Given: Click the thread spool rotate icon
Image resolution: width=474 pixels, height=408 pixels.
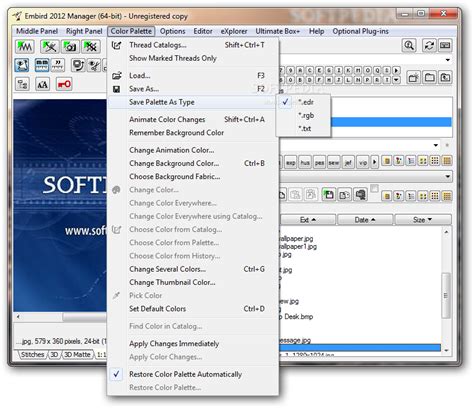Looking at the screenshot, I should [x=78, y=65].
